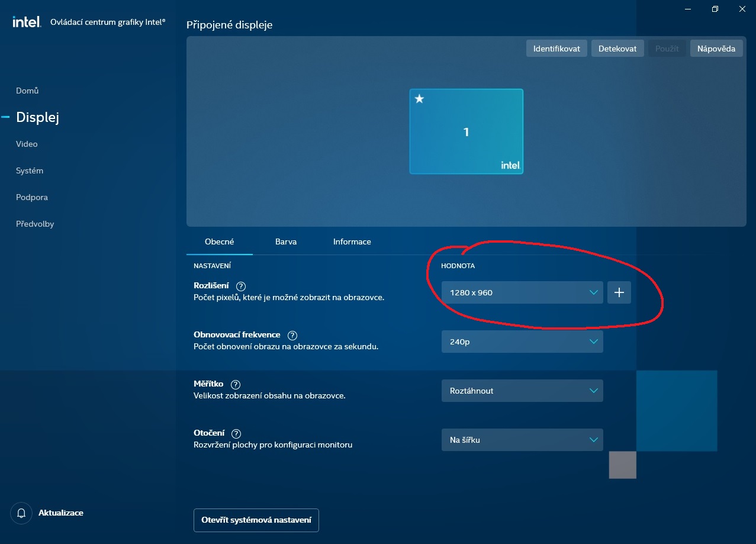The image size is (756, 544).
Task: Open the refresh rate 240p dropdown
Action: 522,342
